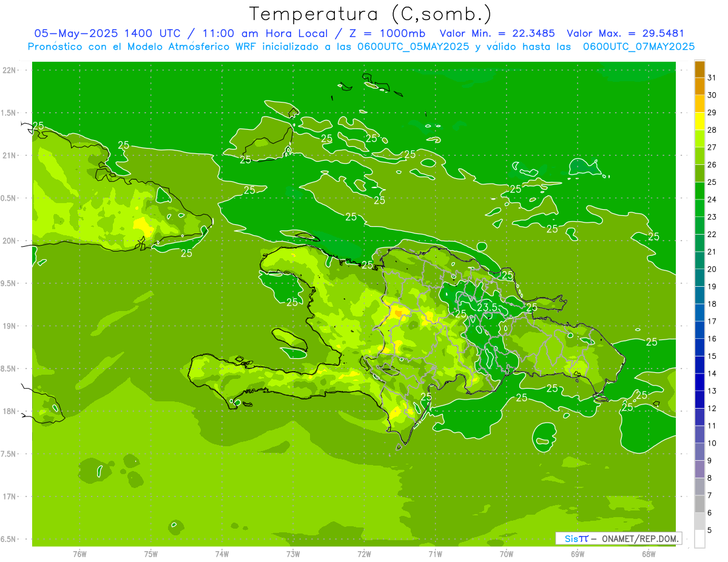Click the "Valor Min. = 22.3485" text
The width and height of the screenshot is (728, 562).
point(498,33)
